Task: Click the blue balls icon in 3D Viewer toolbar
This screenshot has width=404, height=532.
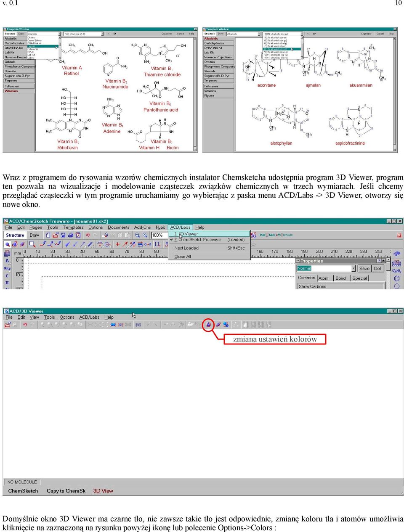Action: click(x=226, y=325)
